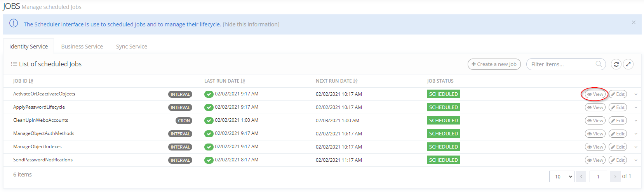Focus the Filter items input field
The image size is (644, 192).
[x=561, y=64]
